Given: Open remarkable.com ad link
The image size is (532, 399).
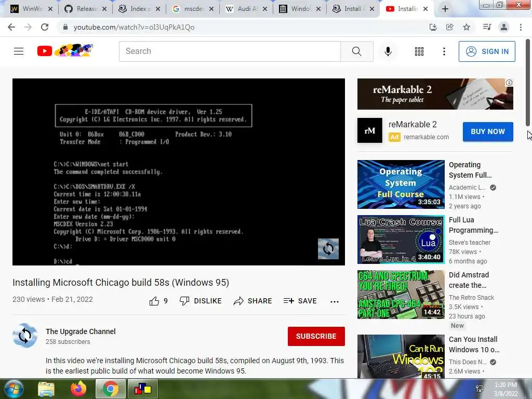Looking at the screenshot, I should click(x=426, y=137).
